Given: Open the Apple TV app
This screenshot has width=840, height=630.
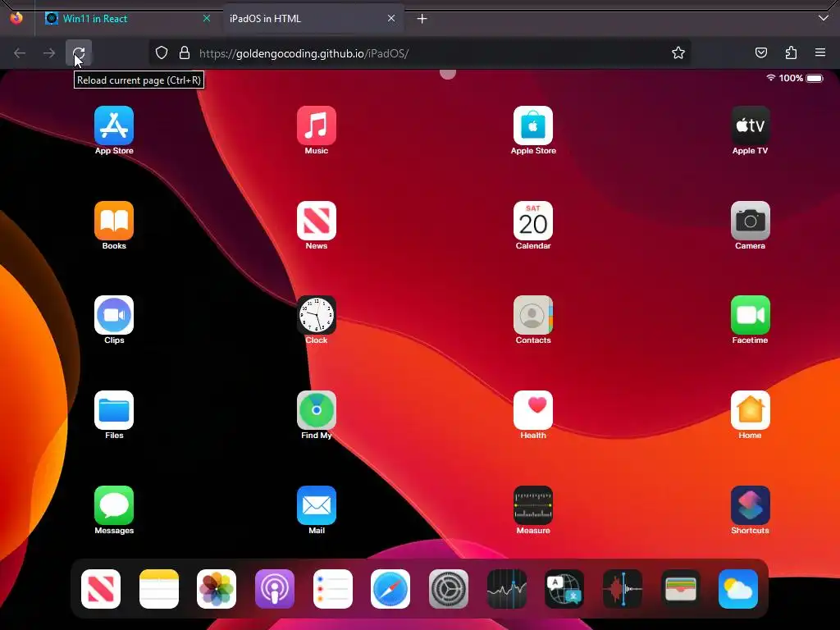Looking at the screenshot, I should [x=750, y=126].
